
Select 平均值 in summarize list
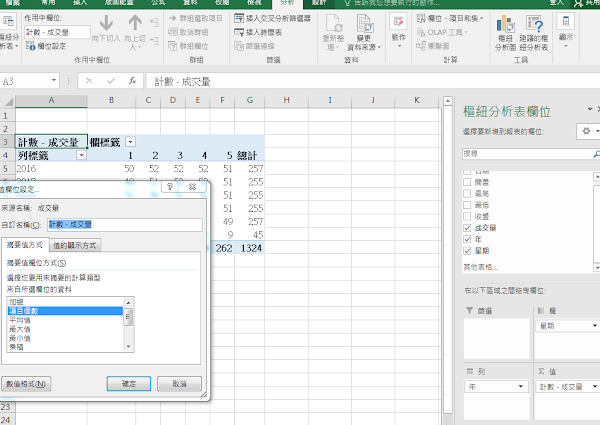[65, 320]
